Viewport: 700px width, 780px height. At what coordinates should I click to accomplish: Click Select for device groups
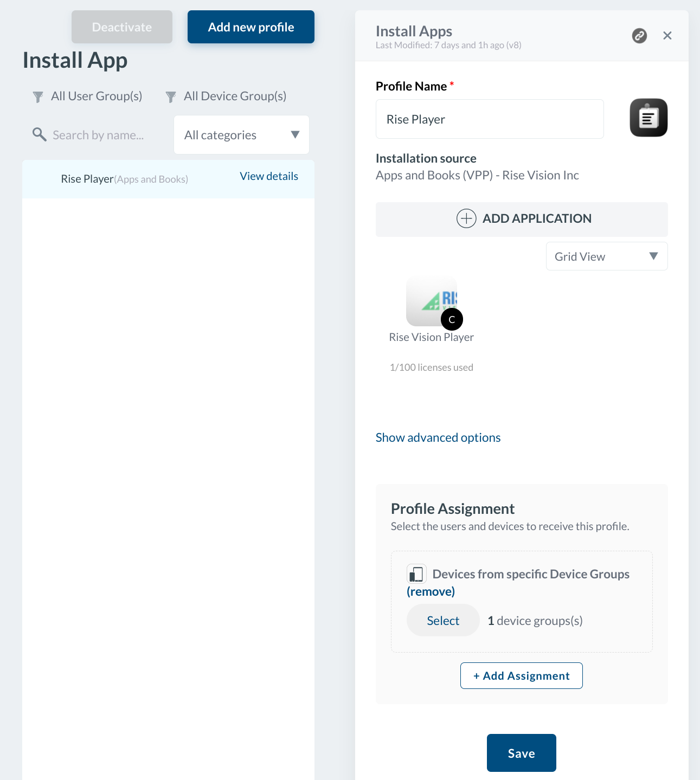[x=443, y=621]
